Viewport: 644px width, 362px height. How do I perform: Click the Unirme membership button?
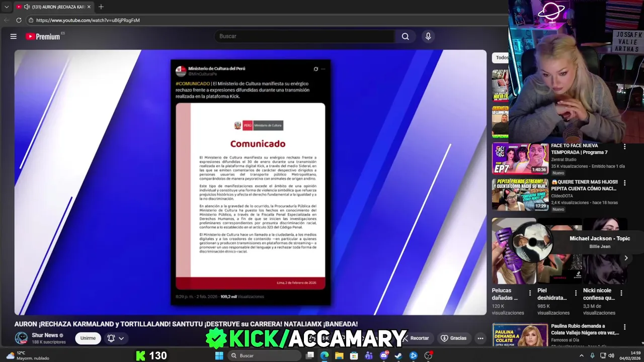click(x=88, y=338)
